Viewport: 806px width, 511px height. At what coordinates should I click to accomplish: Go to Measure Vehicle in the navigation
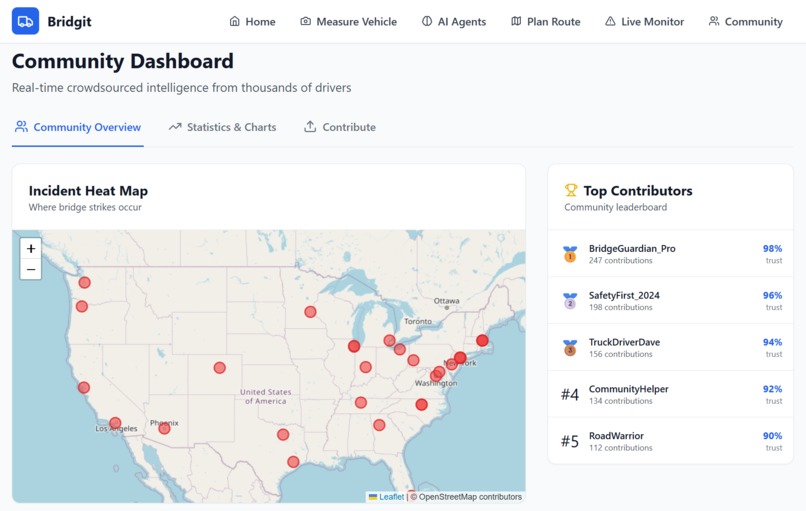(x=349, y=22)
